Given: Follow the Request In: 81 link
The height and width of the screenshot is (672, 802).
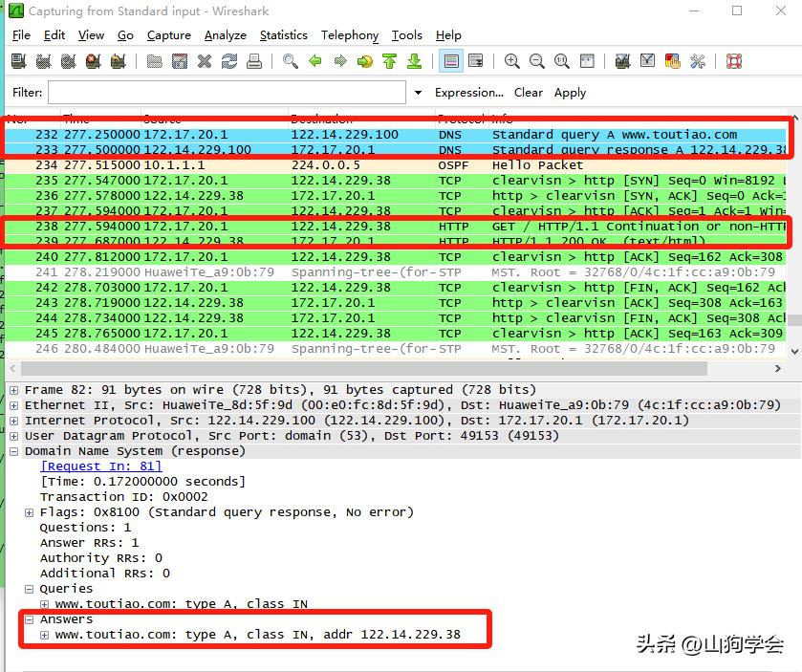Looking at the screenshot, I should (100, 466).
